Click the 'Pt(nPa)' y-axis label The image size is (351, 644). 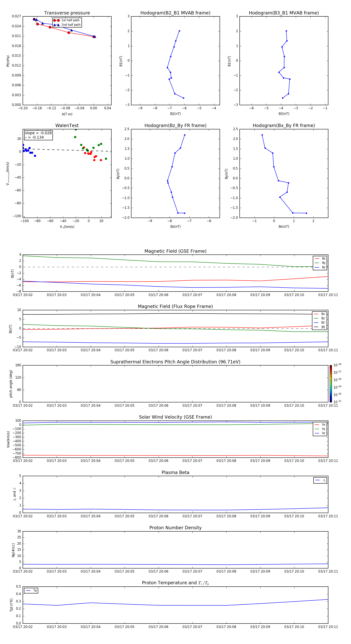pos(8,61)
